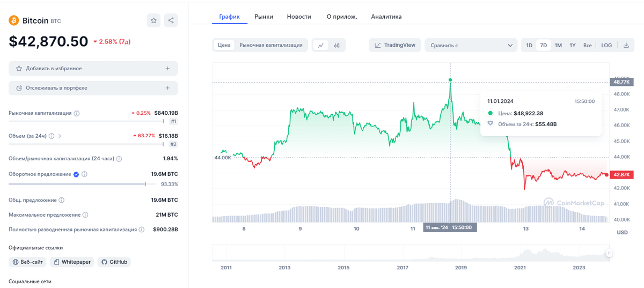Click the green peak marker on chart
The height and width of the screenshot is (288, 644).
(x=450, y=80)
